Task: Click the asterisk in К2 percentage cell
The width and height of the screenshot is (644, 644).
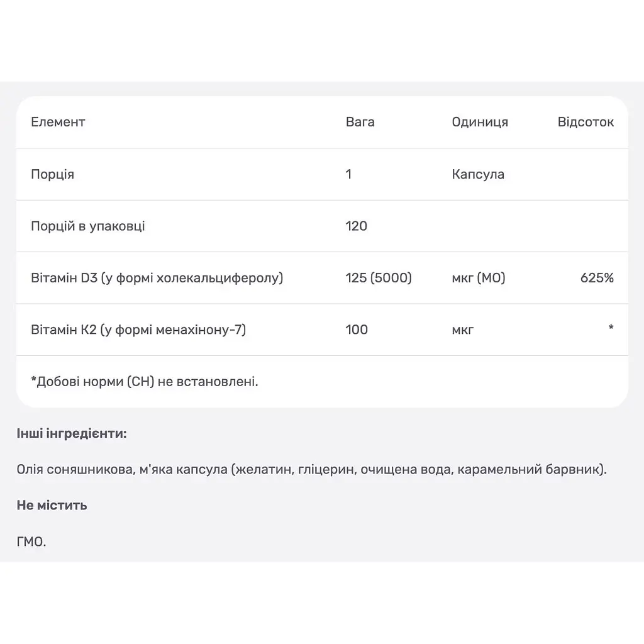Action: coord(611,327)
